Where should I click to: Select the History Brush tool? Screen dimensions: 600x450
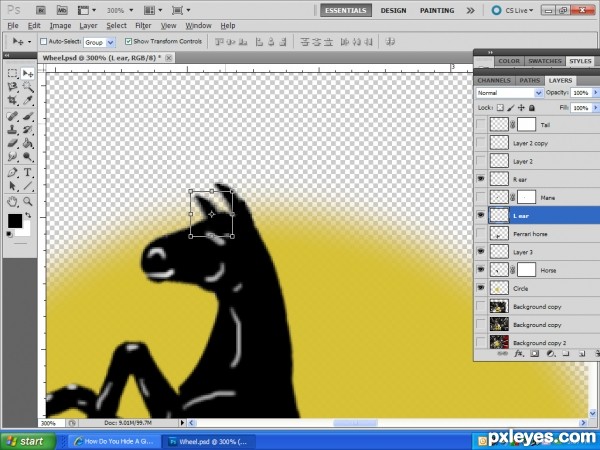point(28,129)
